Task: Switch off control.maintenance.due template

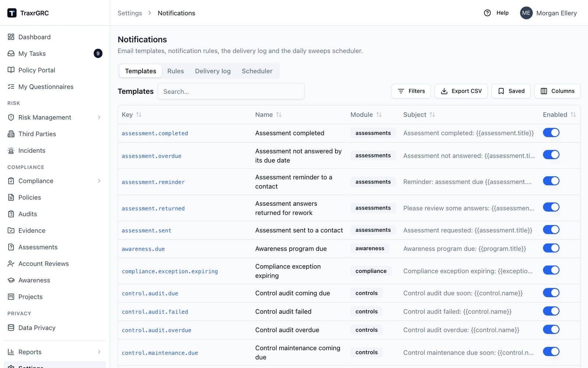Action: pos(551,351)
